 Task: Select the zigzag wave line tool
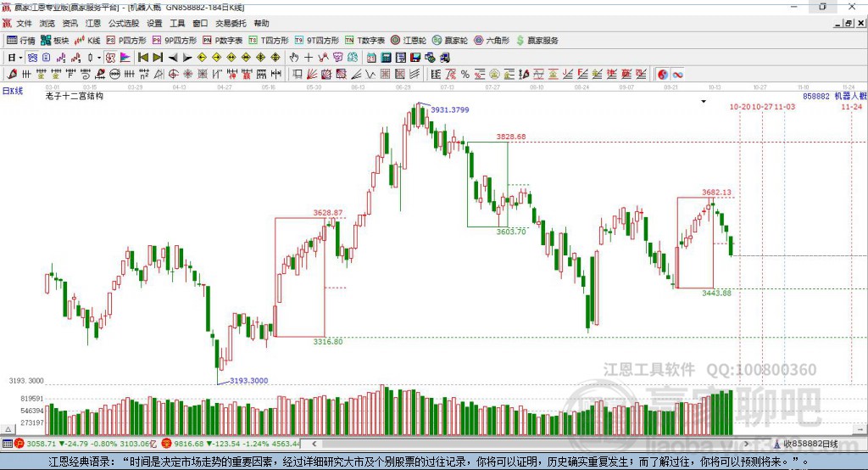[x=370, y=75]
